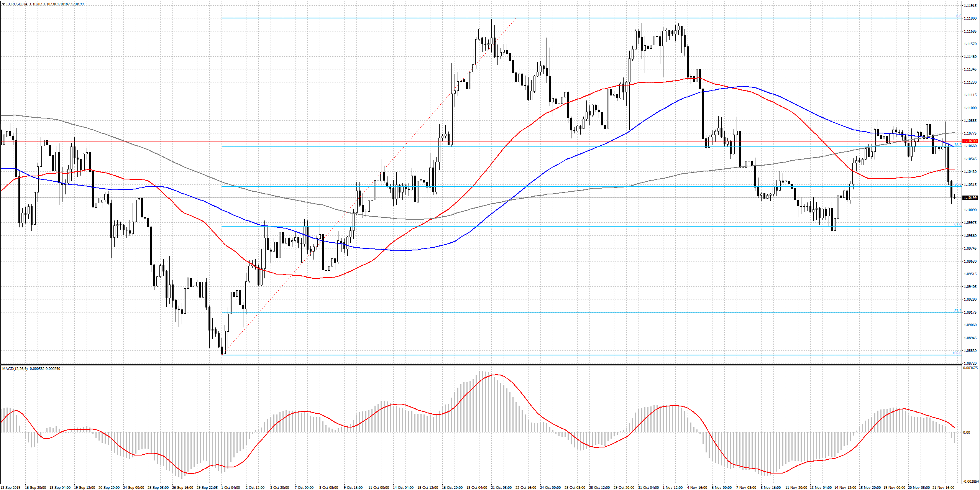Click black 1.10199 current price tag
Screen dimensions: 980x490
click(x=970, y=197)
